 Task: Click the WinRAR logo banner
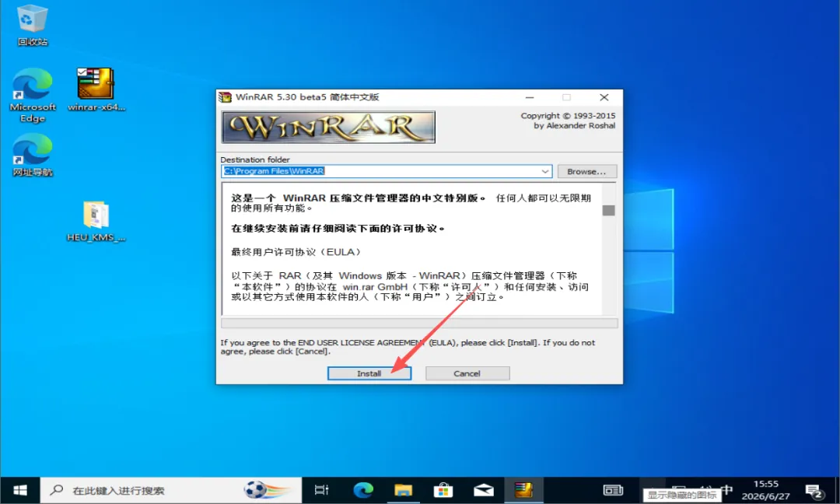[x=328, y=127]
